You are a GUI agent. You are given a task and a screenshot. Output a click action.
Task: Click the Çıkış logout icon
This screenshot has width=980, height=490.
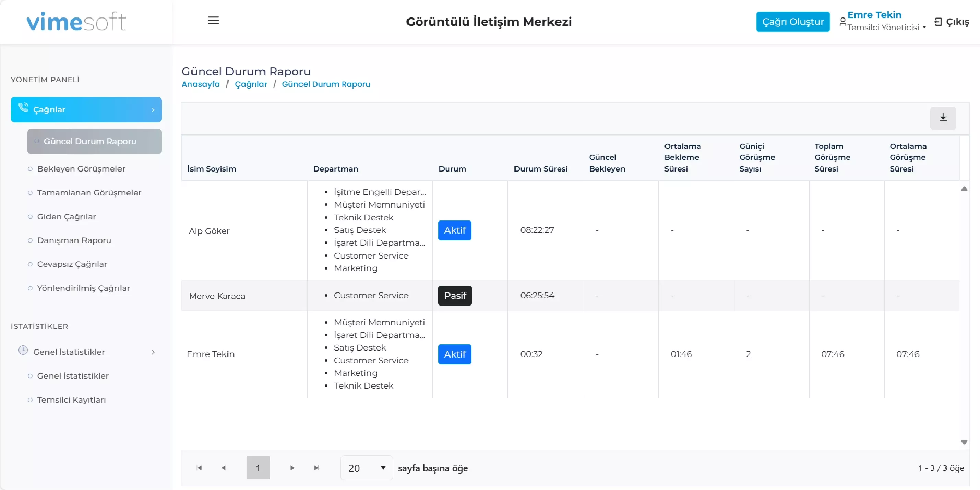(938, 22)
